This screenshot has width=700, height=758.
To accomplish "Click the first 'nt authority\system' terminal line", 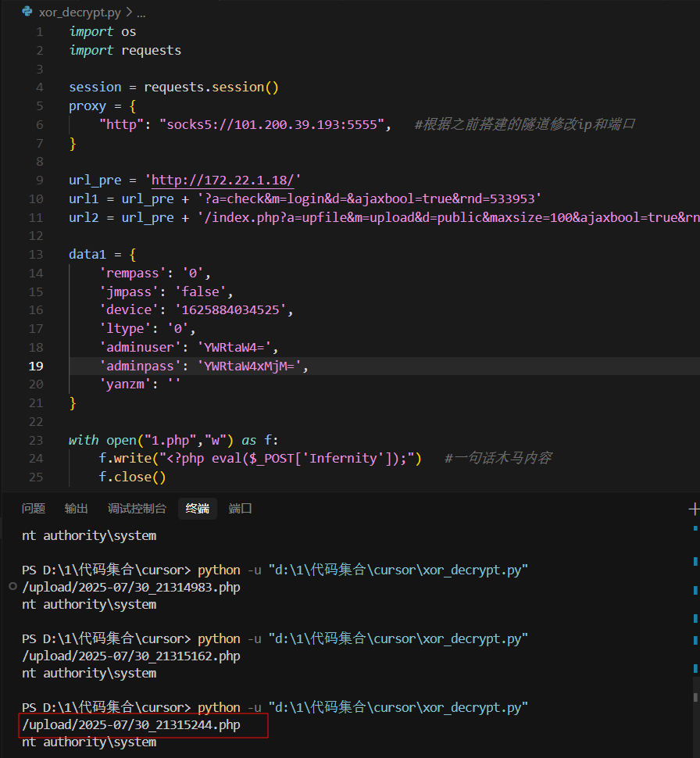I will click(x=89, y=535).
